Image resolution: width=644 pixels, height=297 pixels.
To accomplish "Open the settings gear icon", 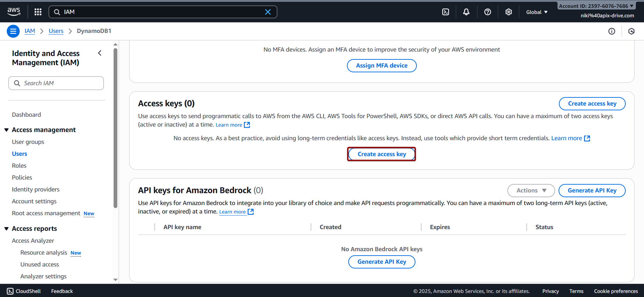I will coord(508,12).
